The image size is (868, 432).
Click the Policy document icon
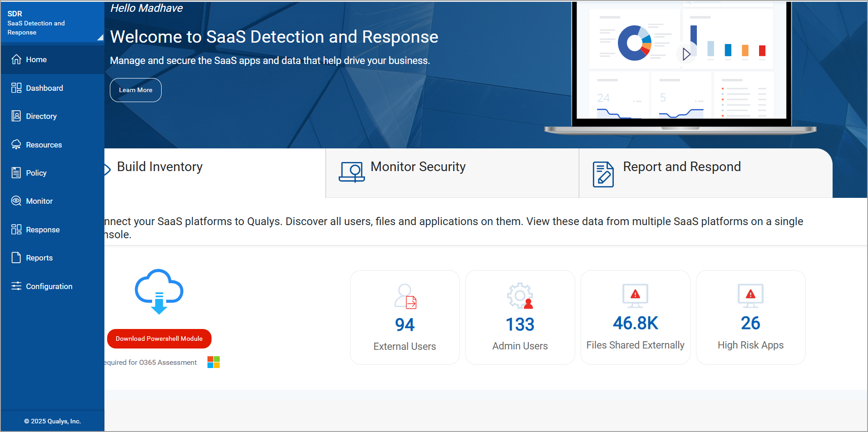coord(16,173)
